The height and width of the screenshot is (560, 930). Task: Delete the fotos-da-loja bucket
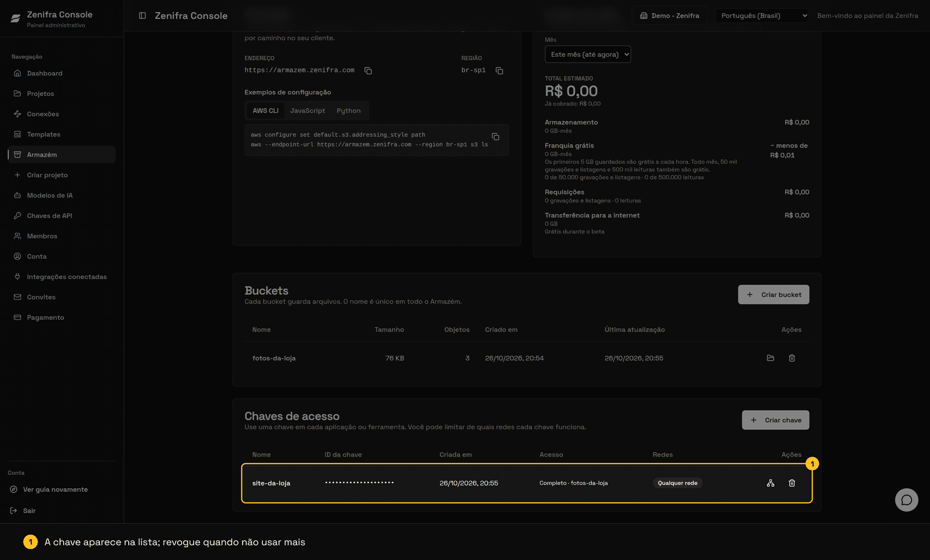pyautogui.click(x=792, y=358)
